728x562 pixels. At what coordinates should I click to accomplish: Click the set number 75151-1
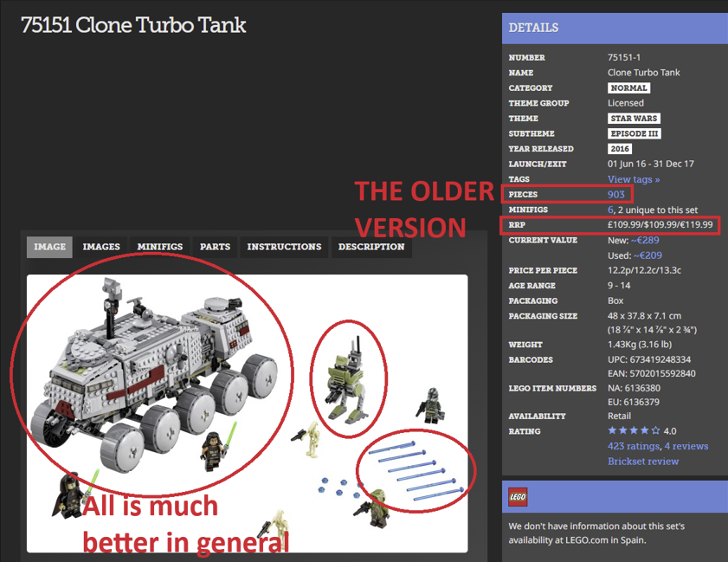[624, 58]
